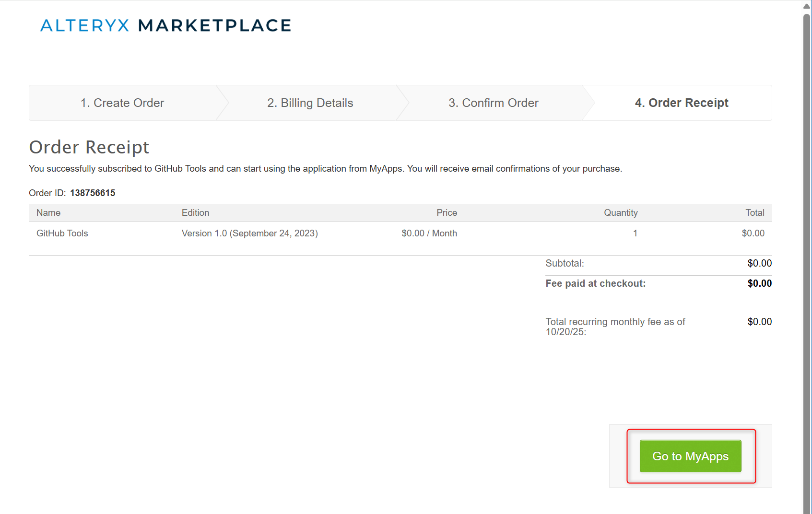Click the Go to MyApps button
Viewport: 812px width, 514px height.
(690, 456)
